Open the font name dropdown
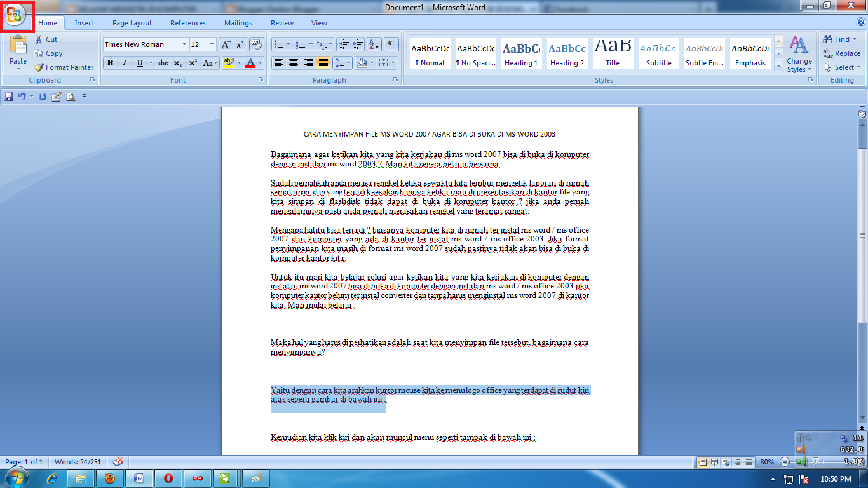The height and width of the screenshot is (488, 868). 185,44
